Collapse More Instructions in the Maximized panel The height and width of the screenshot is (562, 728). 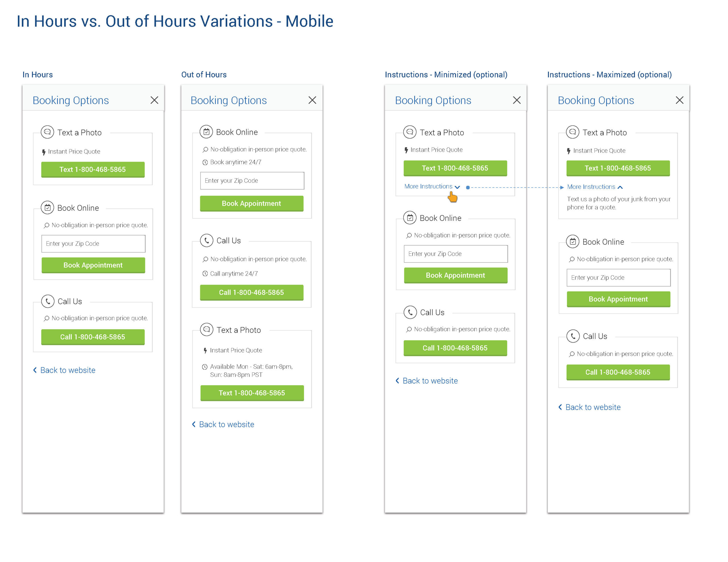coord(595,187)
